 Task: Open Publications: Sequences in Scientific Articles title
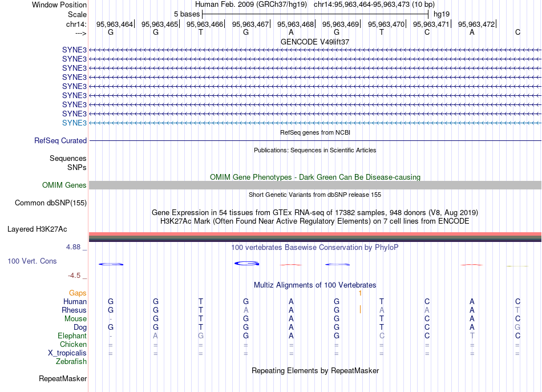pos(315,150)
